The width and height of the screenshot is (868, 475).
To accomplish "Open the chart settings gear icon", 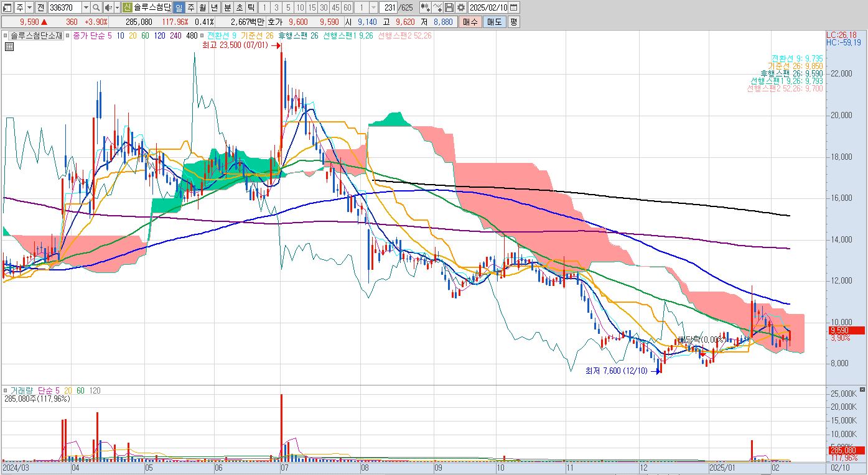I will pyautogui.click(x=460, y=7).
